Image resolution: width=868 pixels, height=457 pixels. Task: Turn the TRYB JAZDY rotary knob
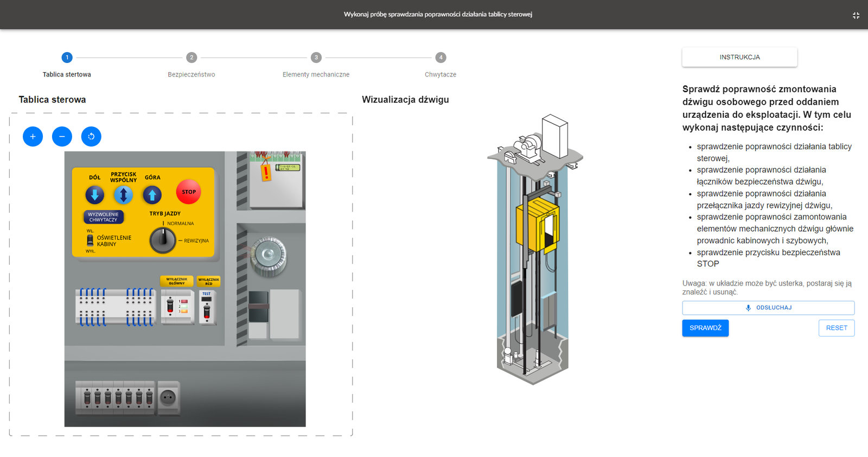163,240
